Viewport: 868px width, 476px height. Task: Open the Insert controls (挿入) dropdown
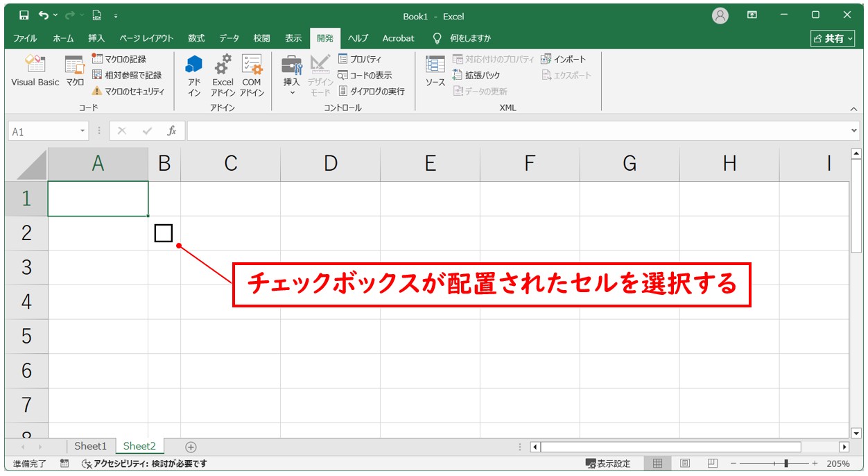pyautogui.click(x=292, y=75)
